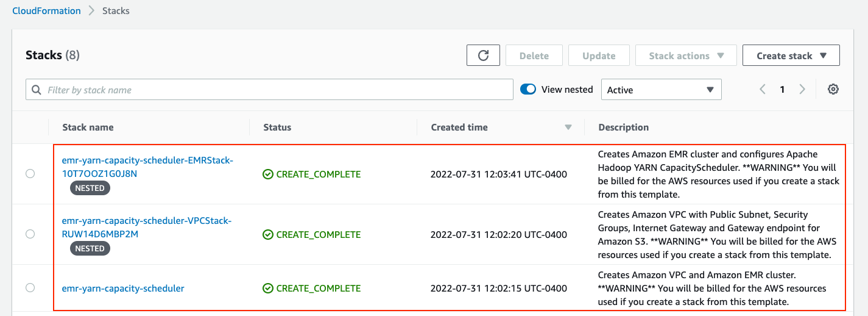Screen dimensions: 868x316
Task: Click the Created time column header
Action: click(x=459, y=127)
